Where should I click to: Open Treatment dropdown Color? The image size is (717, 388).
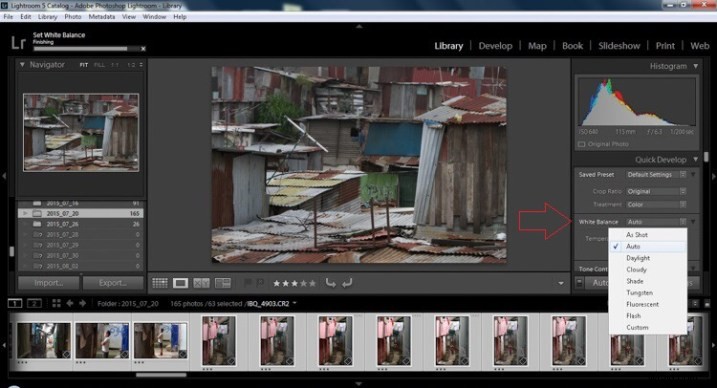click(x=656, y=204)
